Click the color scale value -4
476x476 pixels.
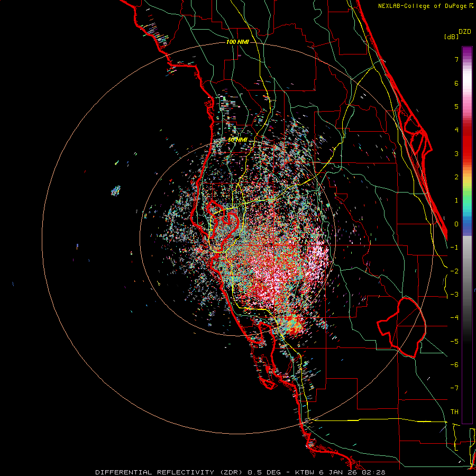point(454,318)
